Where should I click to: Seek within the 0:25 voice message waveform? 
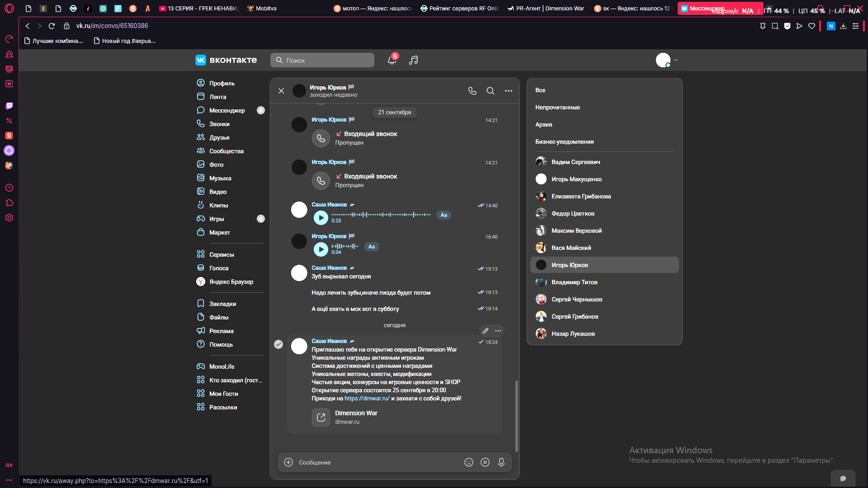tap(381, 215)
